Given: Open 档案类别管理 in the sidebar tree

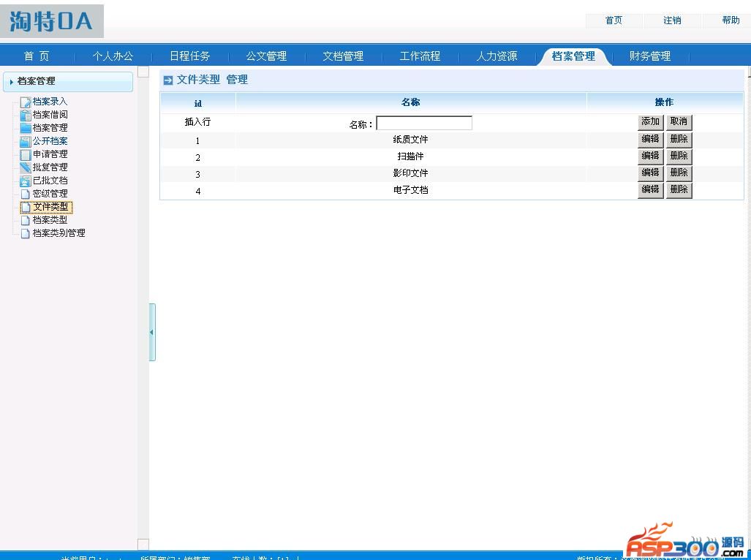Looking at the screenshot, I should pos(59,233).
